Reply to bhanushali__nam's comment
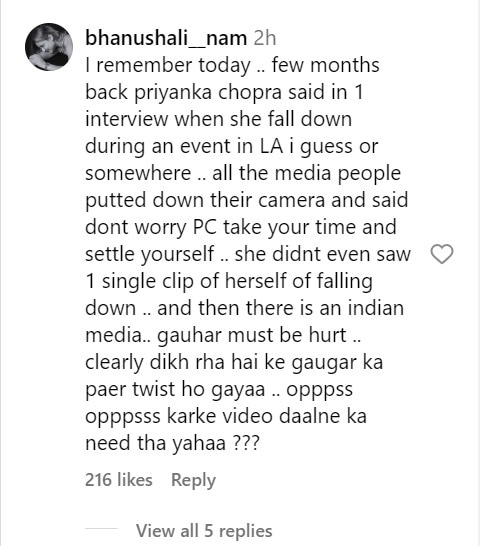 pos(193,480)
